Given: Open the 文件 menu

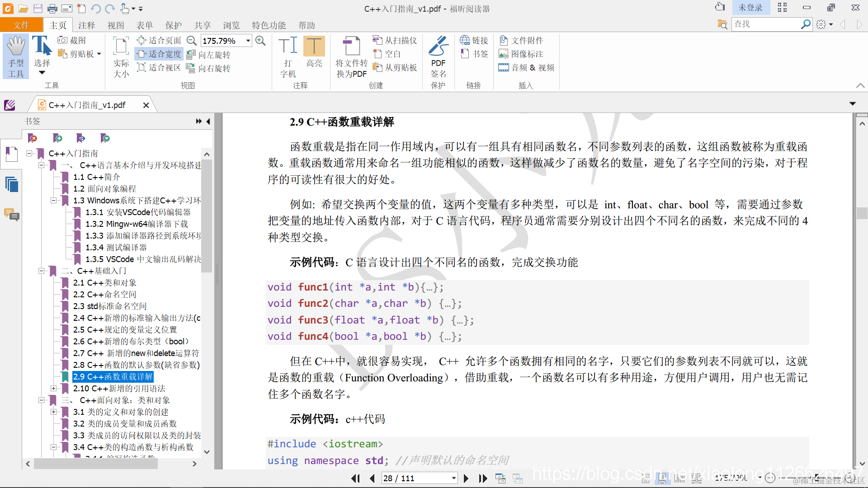Looking at the screenshot, I should [21, 25].
